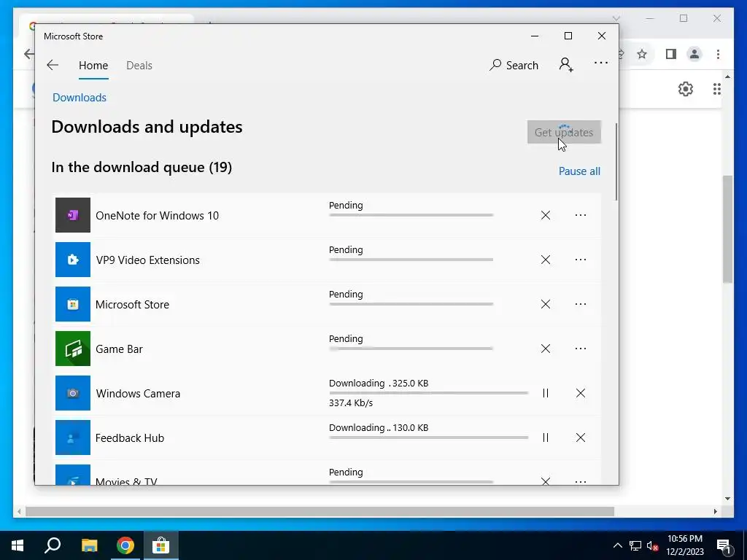Click the OneNote pending progress bar
The height and width of the screenshot is (560, 747).
(411, 215)
